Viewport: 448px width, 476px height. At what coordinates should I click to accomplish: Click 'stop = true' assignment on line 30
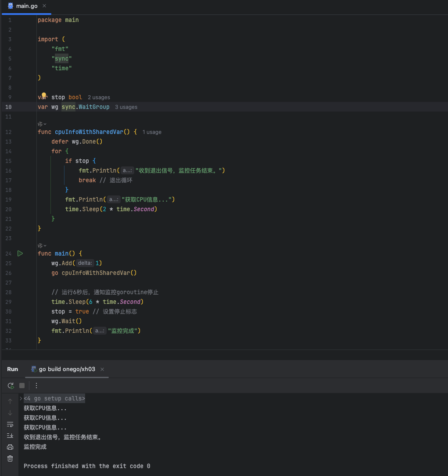point(70,311)
